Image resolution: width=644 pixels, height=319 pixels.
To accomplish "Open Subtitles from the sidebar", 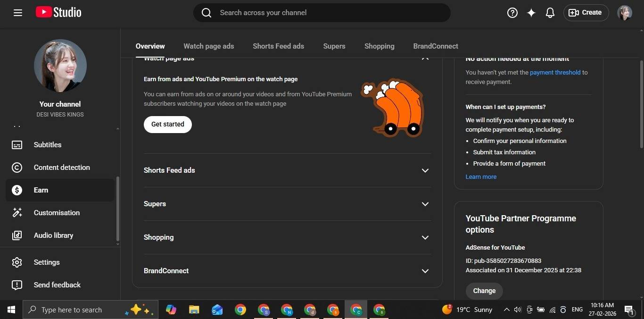I will [x=48, y=145].
